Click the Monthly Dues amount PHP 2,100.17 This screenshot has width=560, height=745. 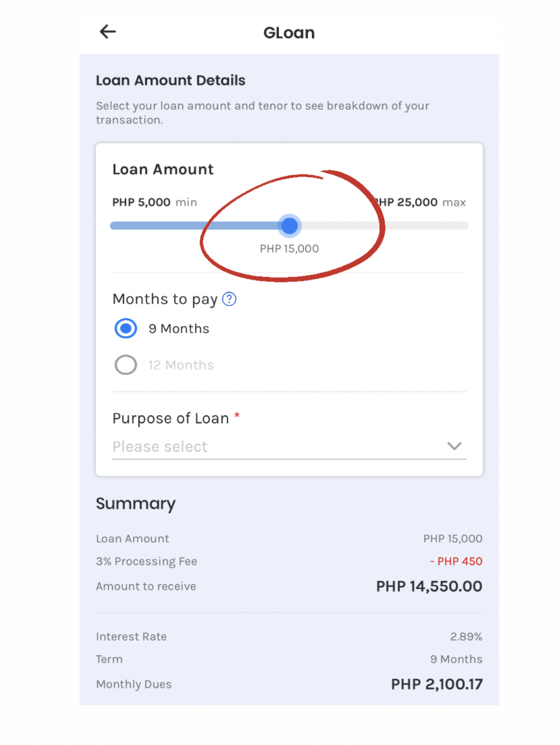[437, 684]
